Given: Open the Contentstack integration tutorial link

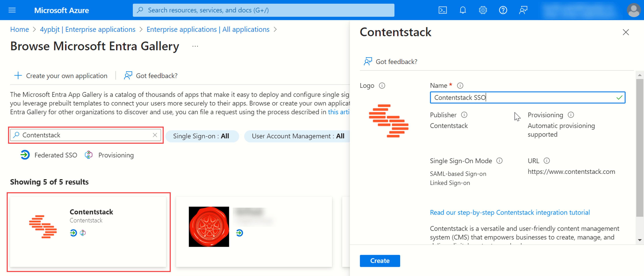Looking at the screenshot, I should [x=509, y=212].
